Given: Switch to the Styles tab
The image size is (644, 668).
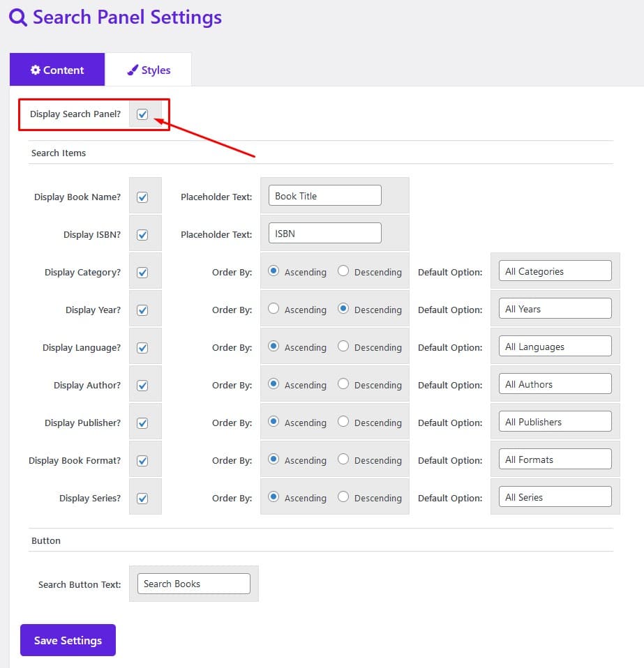Looking at the screenshot, I should coord(149,70).
